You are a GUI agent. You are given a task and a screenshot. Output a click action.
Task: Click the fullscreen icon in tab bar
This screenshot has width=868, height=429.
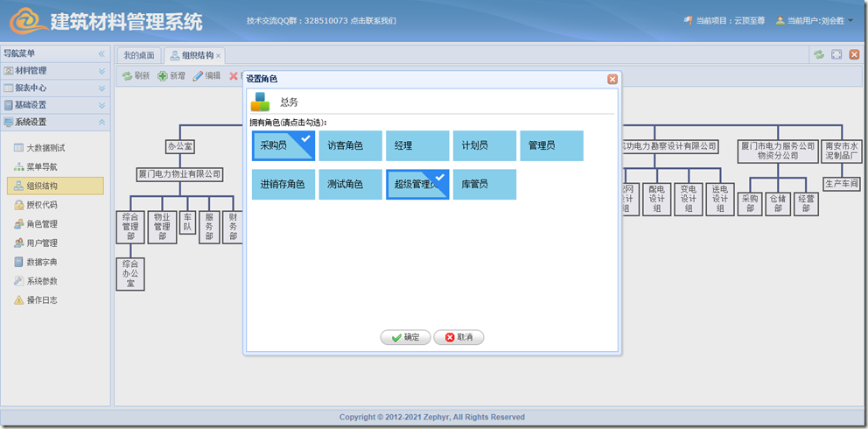[836, 54]
